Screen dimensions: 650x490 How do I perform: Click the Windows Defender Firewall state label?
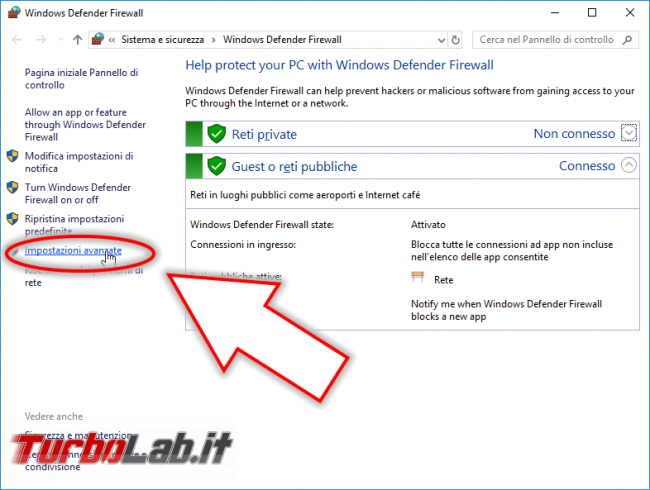[262, 225]
